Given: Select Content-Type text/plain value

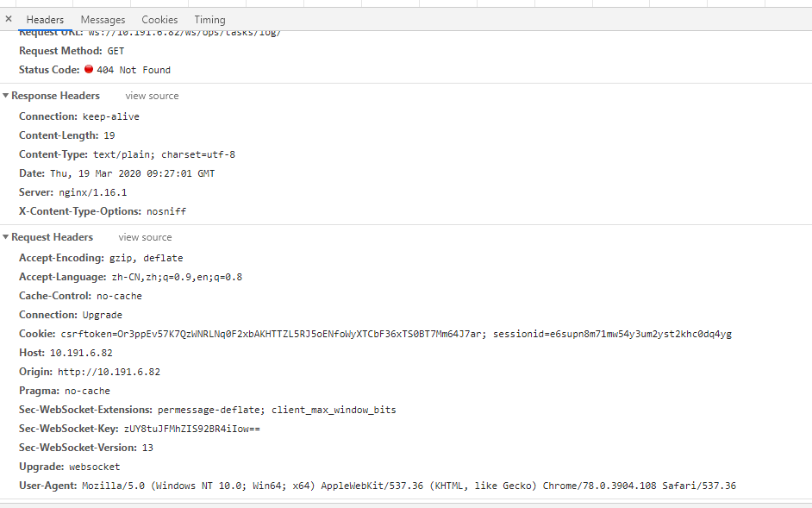Looking at the screenshot, I should click(x=164, y=154).
